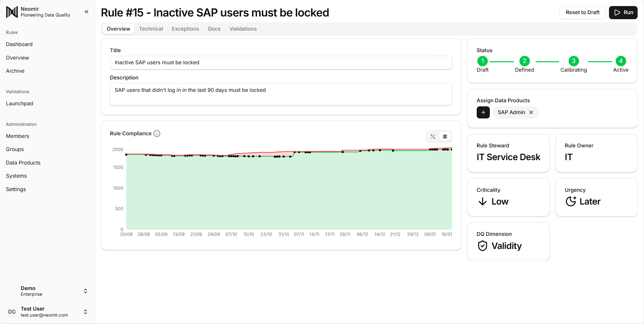Switch chart to percentage view

click(x=433, y=137)
